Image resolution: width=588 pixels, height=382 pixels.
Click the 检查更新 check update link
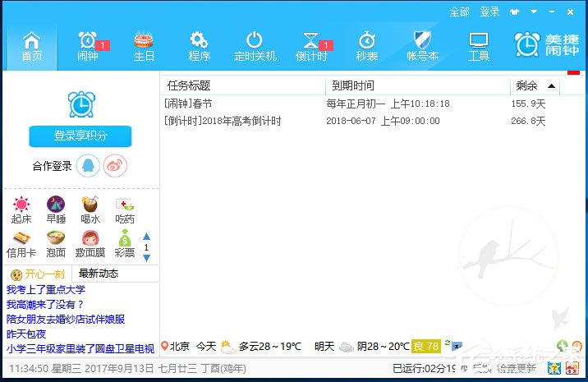pos(516,369)
